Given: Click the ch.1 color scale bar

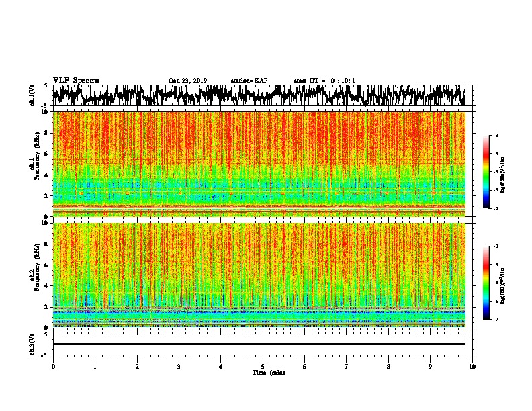Looking at the screenshot, I should (x=486, y=172).
